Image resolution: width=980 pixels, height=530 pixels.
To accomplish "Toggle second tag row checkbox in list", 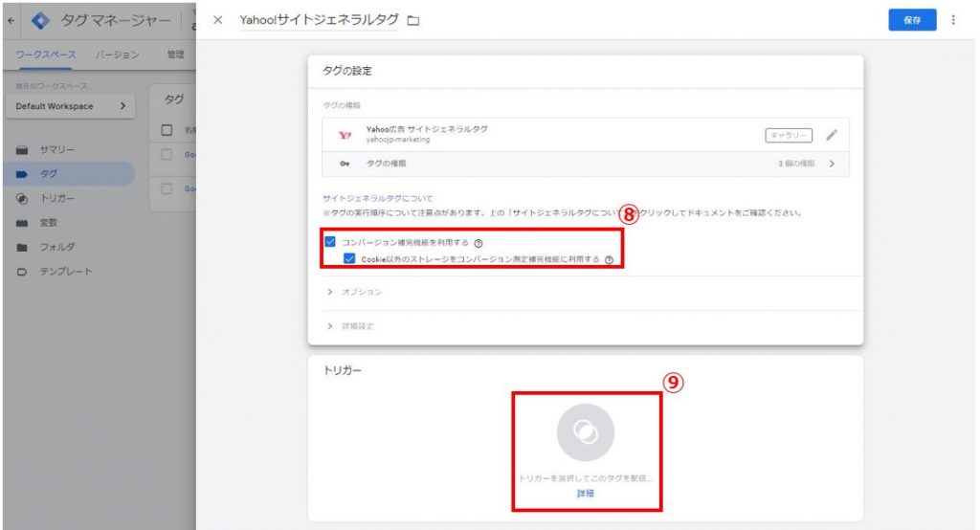I will pyautogui.click(x=167, y=188).
